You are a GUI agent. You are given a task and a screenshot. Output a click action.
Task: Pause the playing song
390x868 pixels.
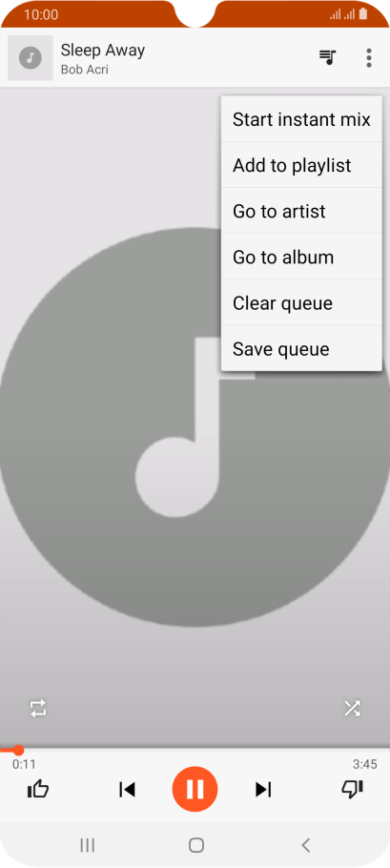[x=195, y=789]
